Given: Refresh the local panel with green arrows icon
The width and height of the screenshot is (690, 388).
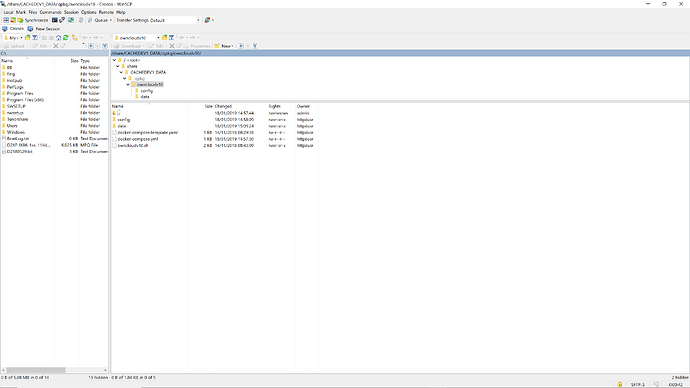Looking at the screenshot, I should click(x=66, y=38).
